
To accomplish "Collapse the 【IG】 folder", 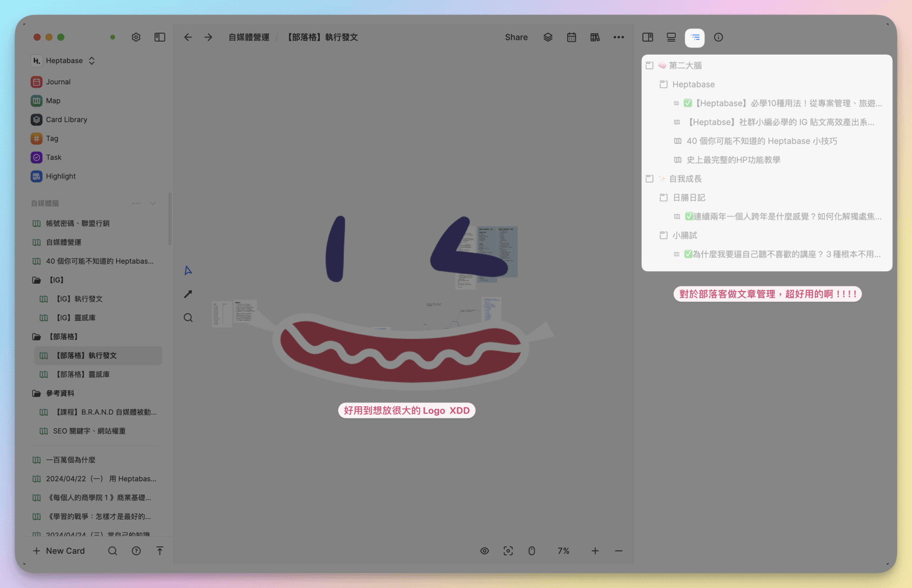I will pos(37,280).
